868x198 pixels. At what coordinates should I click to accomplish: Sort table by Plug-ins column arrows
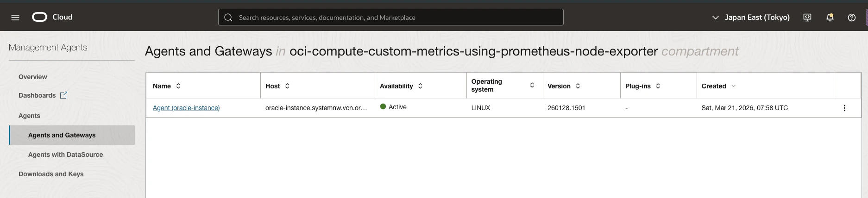[x=658, y=86]
